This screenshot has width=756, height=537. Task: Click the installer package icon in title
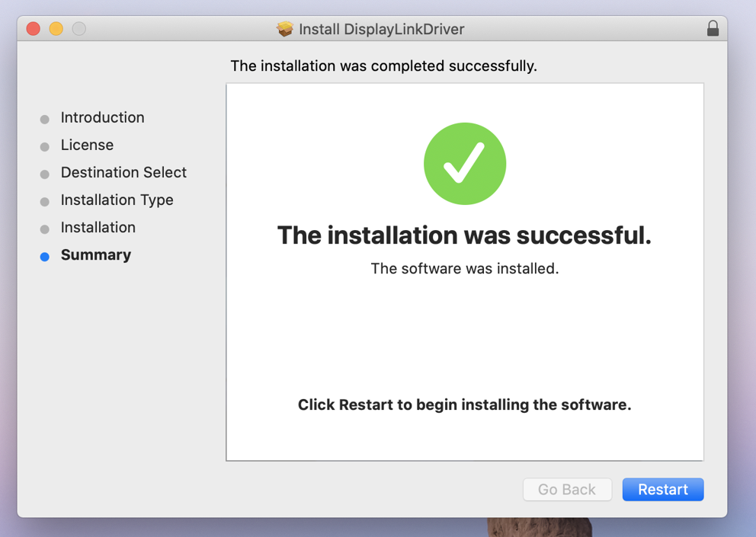click(285, 29)
